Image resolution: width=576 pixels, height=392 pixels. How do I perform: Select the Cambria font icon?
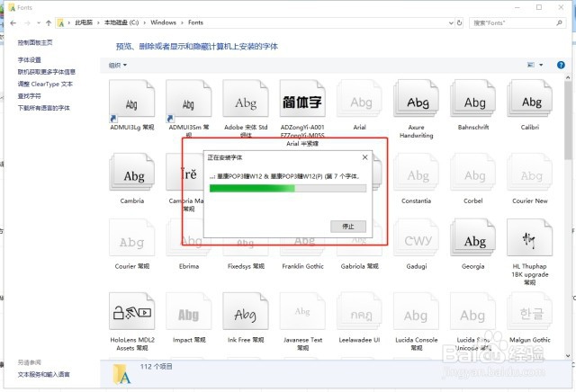click(x=132, y=173)
